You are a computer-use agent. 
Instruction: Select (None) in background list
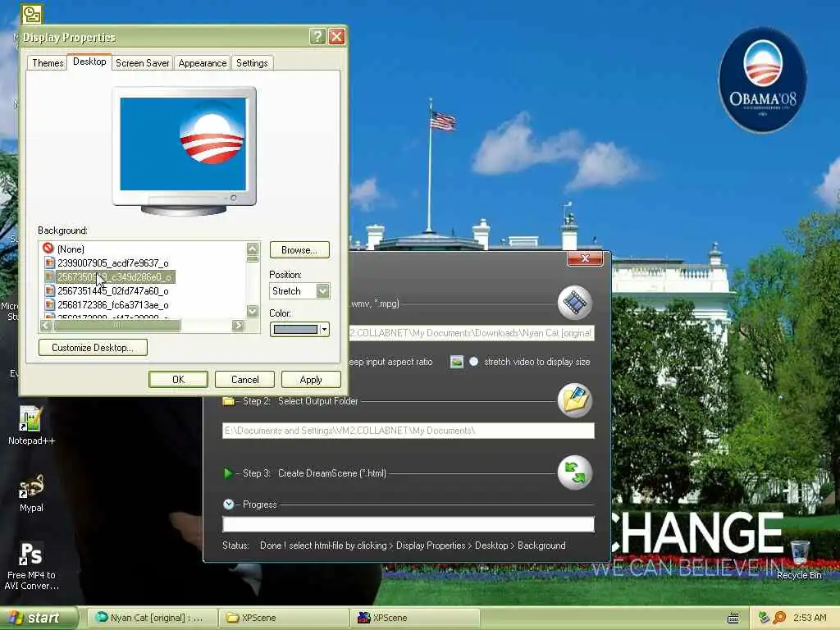71,249
